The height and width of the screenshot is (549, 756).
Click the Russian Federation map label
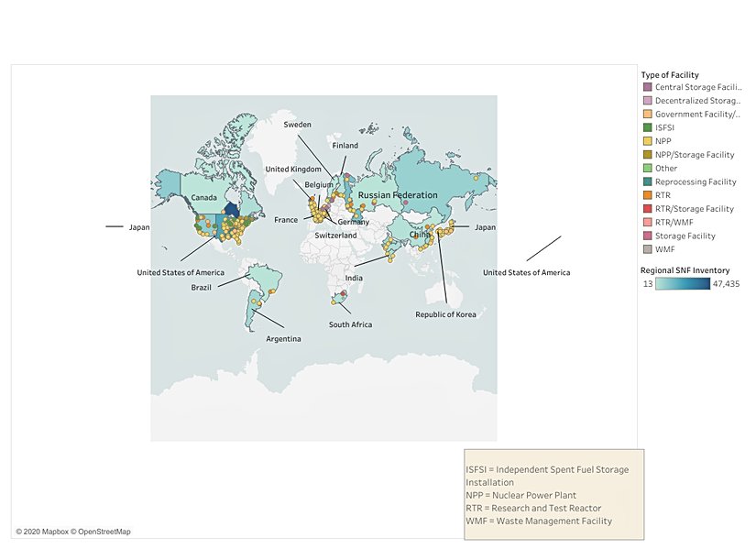point(398,196)
